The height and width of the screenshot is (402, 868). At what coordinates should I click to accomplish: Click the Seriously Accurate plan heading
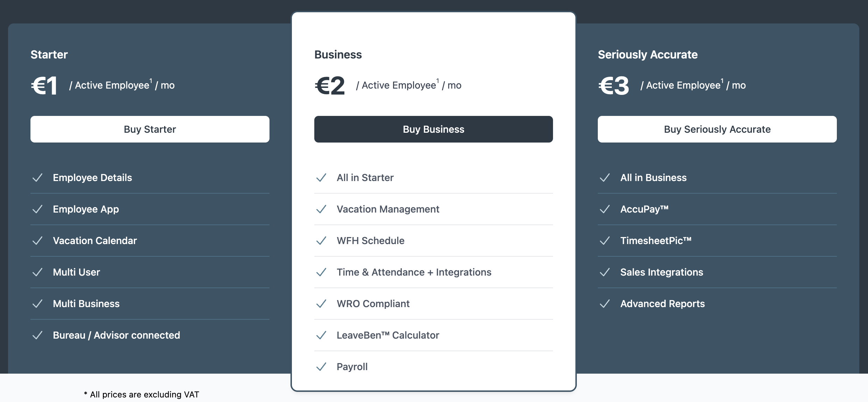648,55
